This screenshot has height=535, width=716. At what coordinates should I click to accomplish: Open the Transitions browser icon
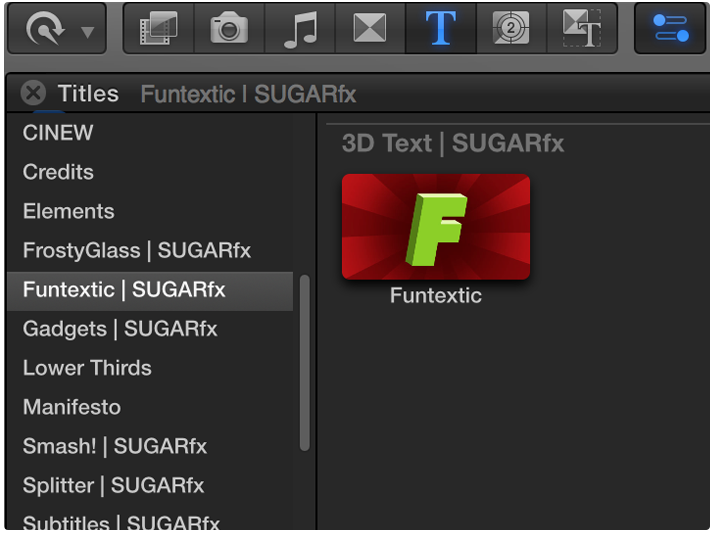(370, 28)
